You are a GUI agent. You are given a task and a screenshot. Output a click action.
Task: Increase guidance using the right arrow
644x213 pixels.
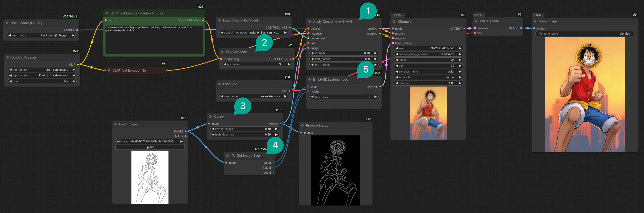(x=289, y=64)
